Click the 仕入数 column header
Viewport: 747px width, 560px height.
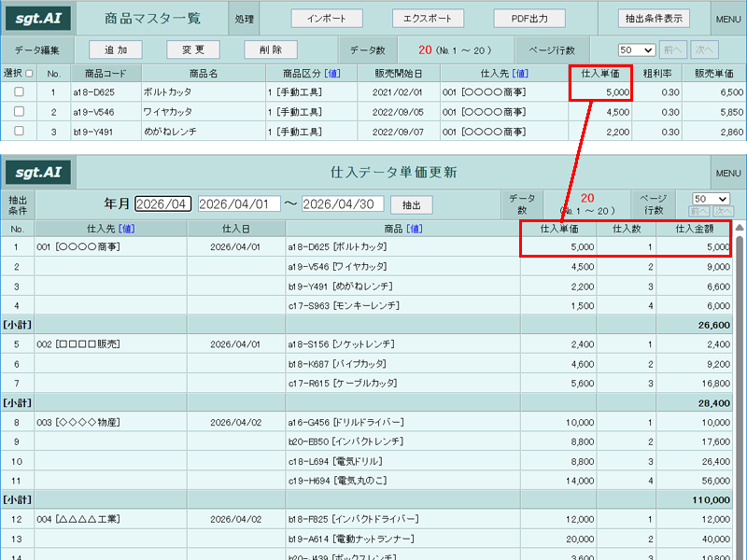click(x=627, y=229)
